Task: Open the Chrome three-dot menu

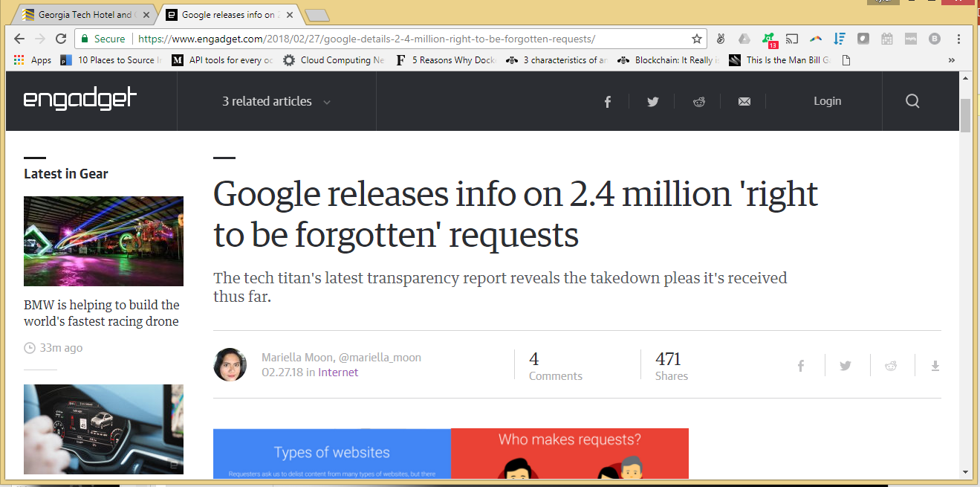Action: [x=959, y=39]
